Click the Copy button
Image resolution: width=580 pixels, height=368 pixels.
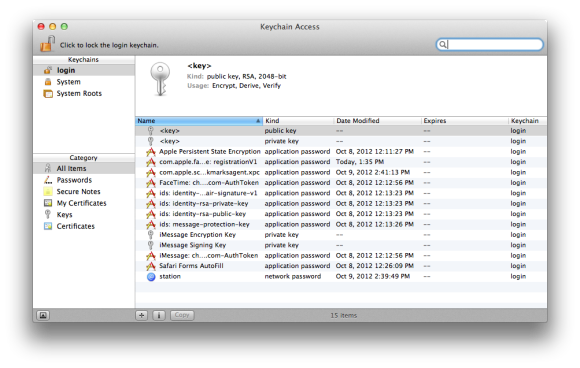[182, 315]
